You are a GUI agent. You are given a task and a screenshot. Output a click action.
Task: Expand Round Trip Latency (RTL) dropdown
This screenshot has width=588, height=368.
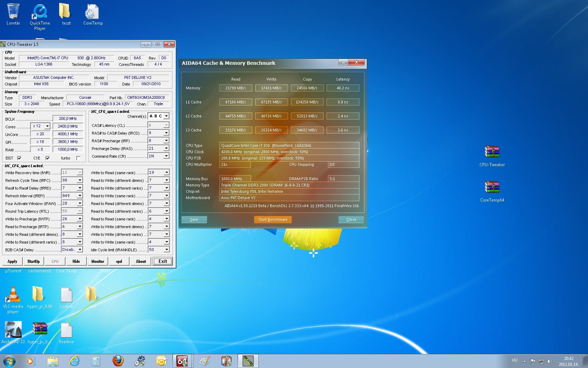[80, 211]
